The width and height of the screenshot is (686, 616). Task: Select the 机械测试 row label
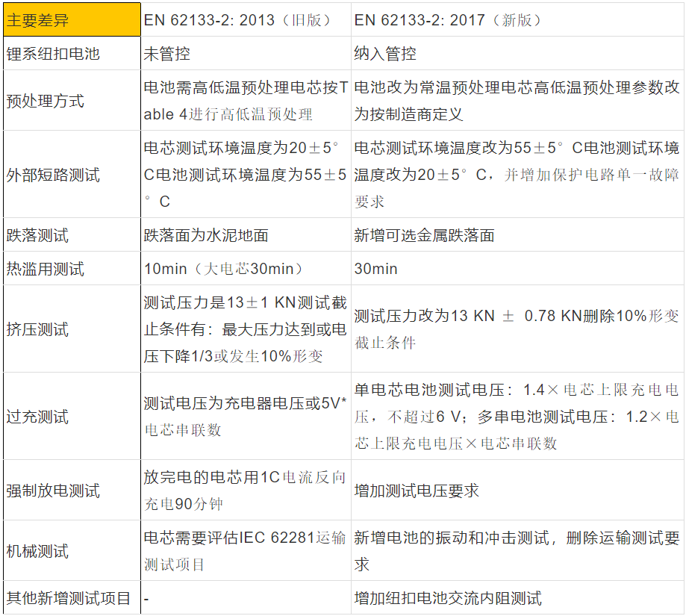coord(37,551)
